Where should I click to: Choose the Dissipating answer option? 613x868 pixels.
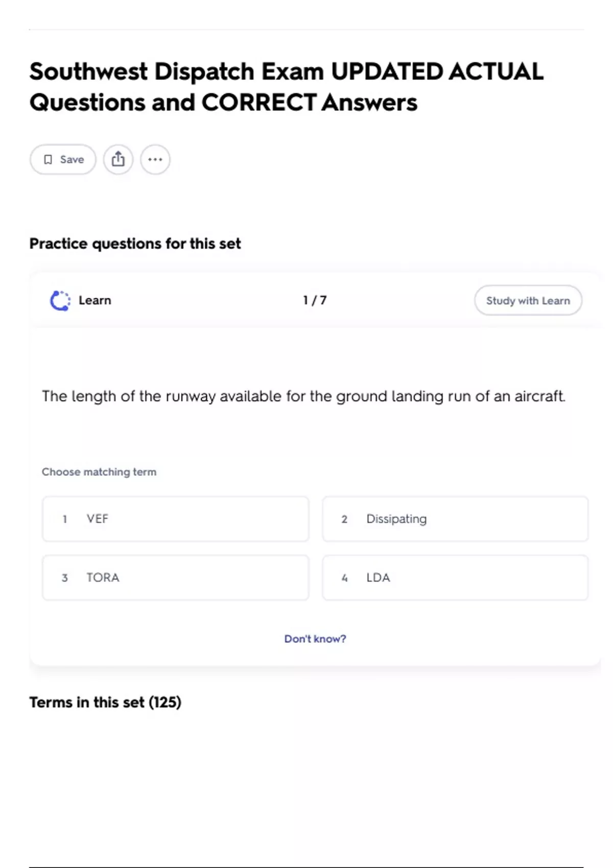(455, 519)
